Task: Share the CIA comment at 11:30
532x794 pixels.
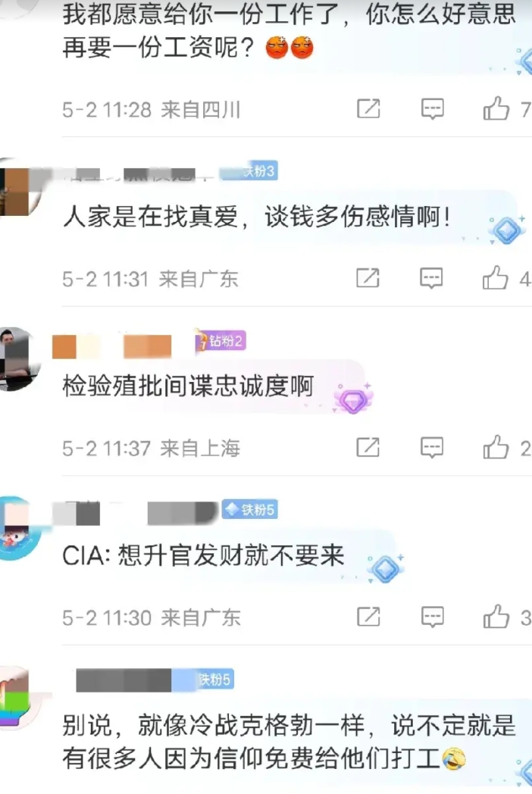Action: click(x=368, y=617)
